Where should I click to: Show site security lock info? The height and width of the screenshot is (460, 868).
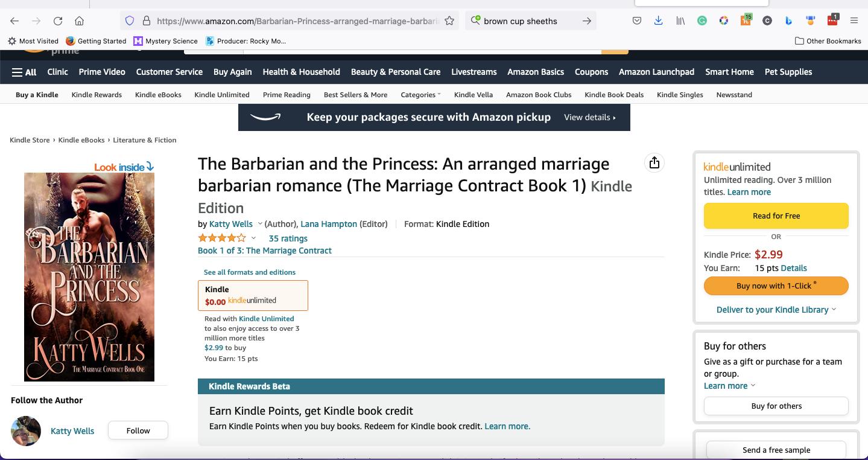coord(146,21)
